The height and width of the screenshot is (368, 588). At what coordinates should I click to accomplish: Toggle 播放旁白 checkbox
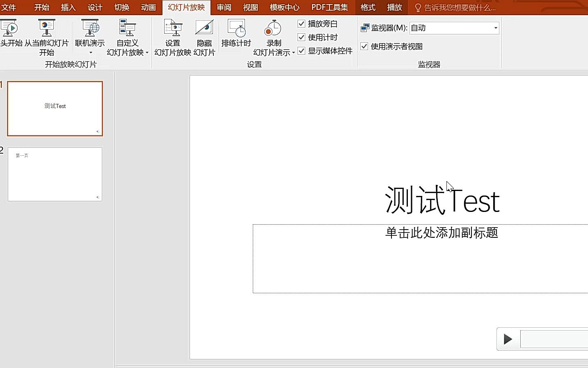[301, 24]
